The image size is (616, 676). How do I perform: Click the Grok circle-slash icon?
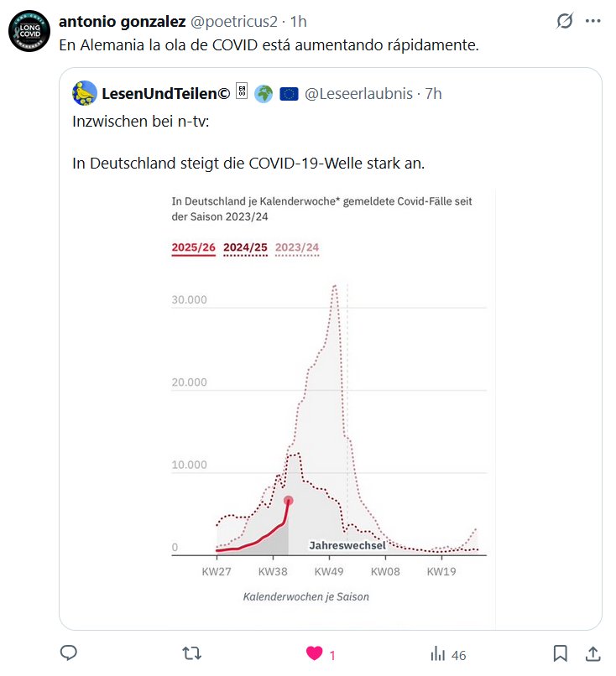click(x=565, y=22)
